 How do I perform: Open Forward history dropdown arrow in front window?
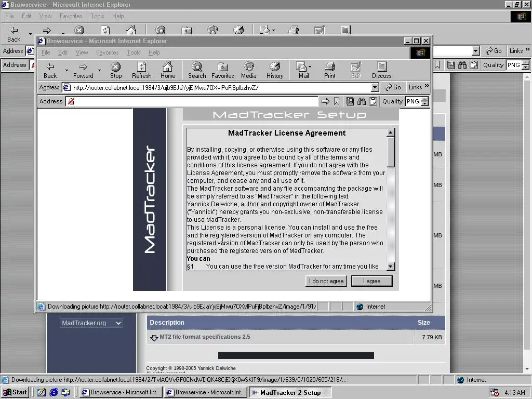pos(99,70)
